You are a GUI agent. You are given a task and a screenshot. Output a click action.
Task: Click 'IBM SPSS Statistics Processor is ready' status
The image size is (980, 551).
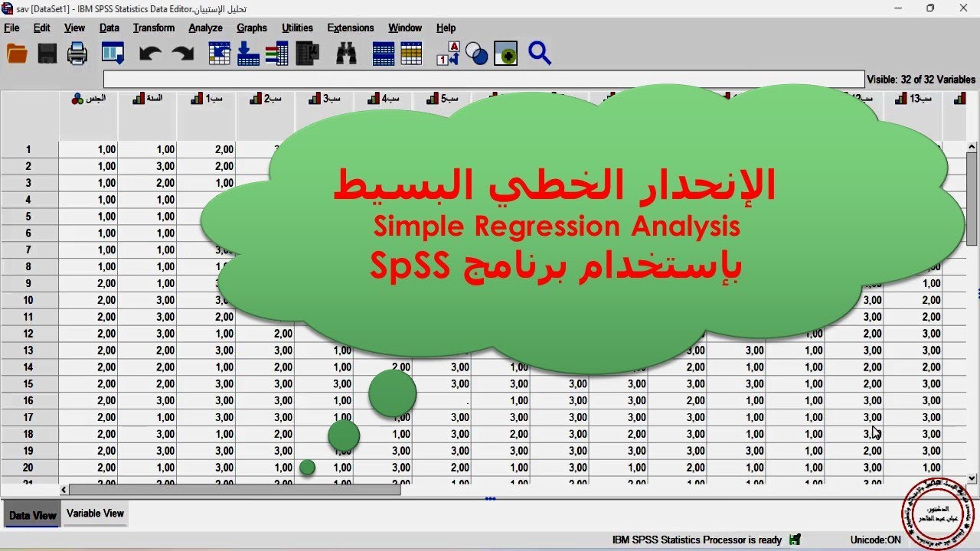697,540
